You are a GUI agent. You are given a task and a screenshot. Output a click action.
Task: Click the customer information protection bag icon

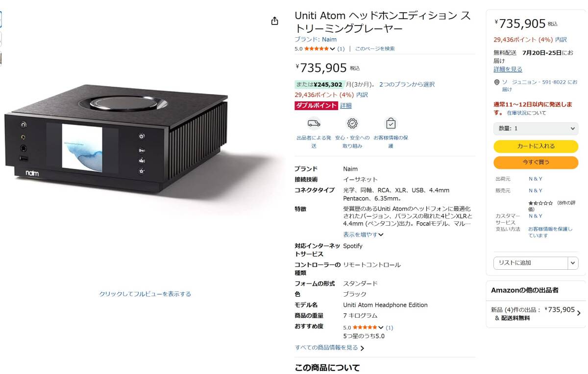[x=391, y=123]
